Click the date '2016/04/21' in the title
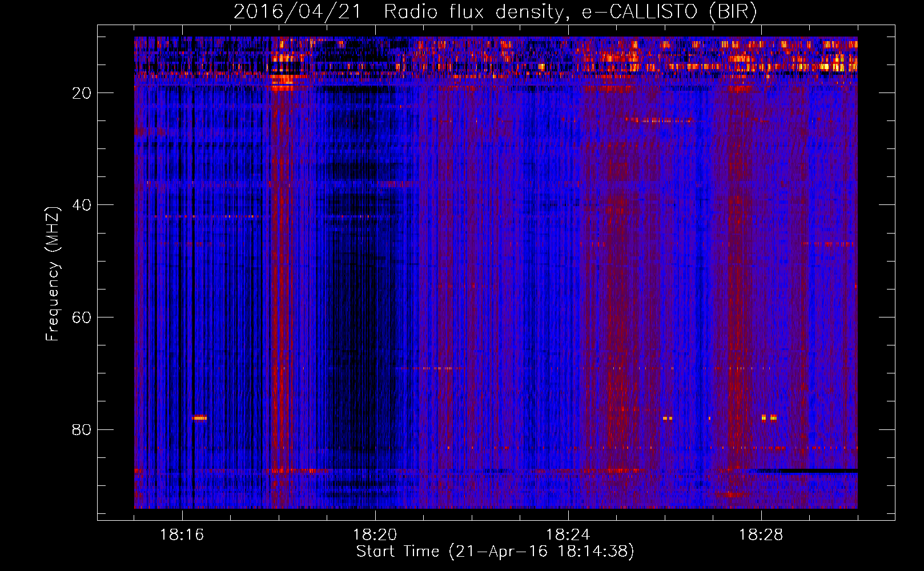The width and height of the screenshot is (924, 571). (298, 12)
